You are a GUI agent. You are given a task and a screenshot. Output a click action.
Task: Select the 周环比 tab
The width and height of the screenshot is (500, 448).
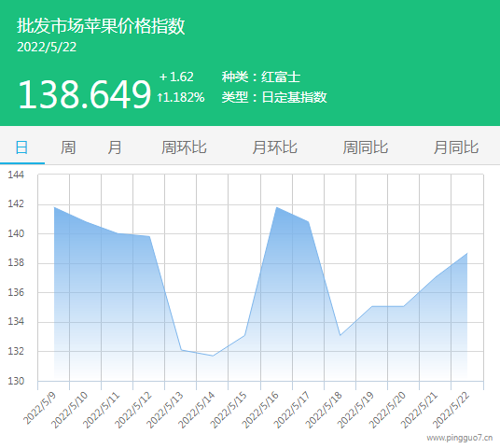point(184,147)
